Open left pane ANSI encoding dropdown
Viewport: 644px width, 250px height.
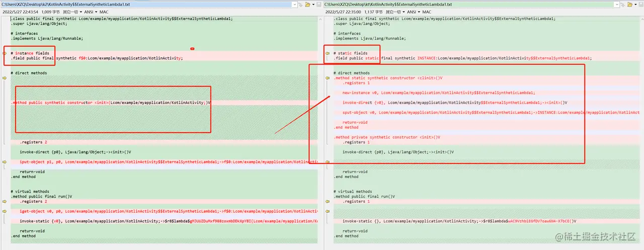[x=90, y=12]
